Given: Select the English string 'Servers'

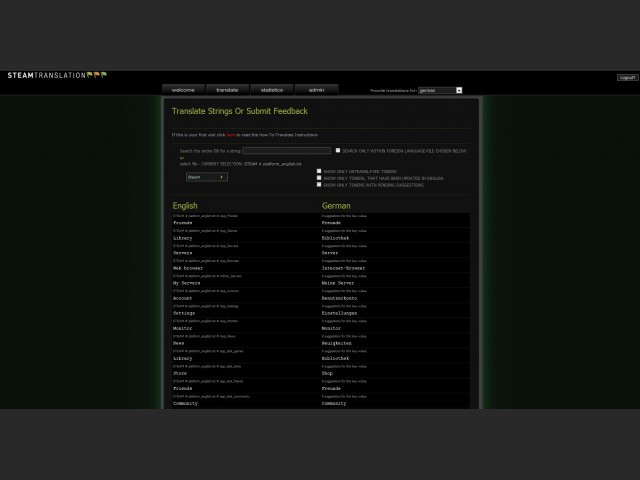Looking at the screenshot, I should 182,253.
